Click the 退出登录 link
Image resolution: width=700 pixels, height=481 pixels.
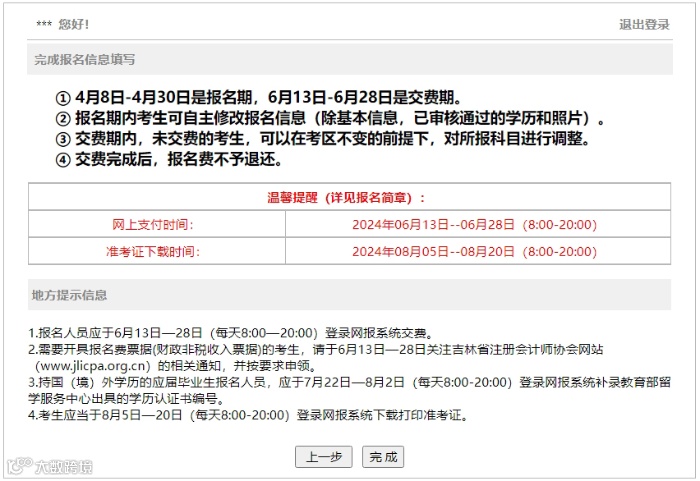click(x=644, y=25)
